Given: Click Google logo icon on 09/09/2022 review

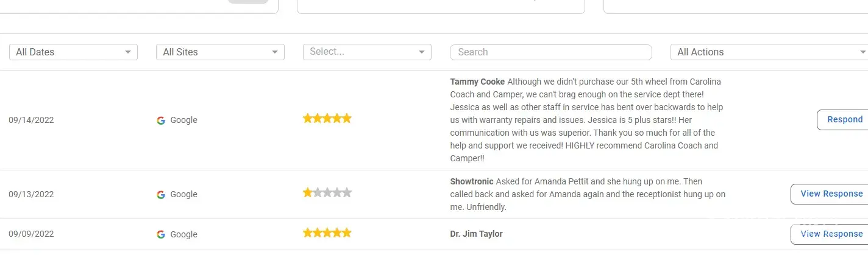Looking at the screenshot, I should coord(161,234).
